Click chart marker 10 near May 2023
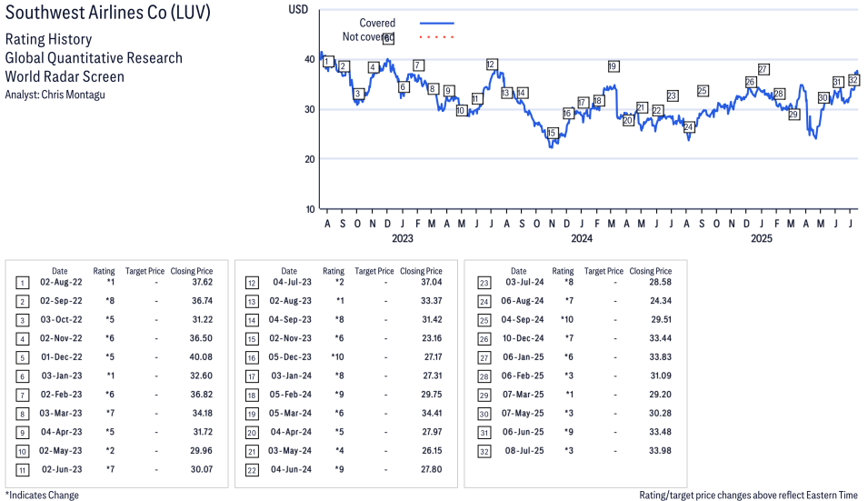This screenshot has height=501, width=868. (461, 111)
